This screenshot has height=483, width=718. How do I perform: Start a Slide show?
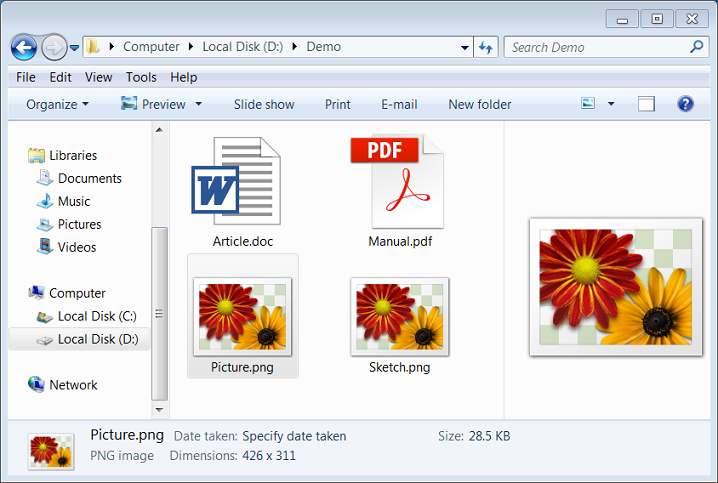[264, 104]
